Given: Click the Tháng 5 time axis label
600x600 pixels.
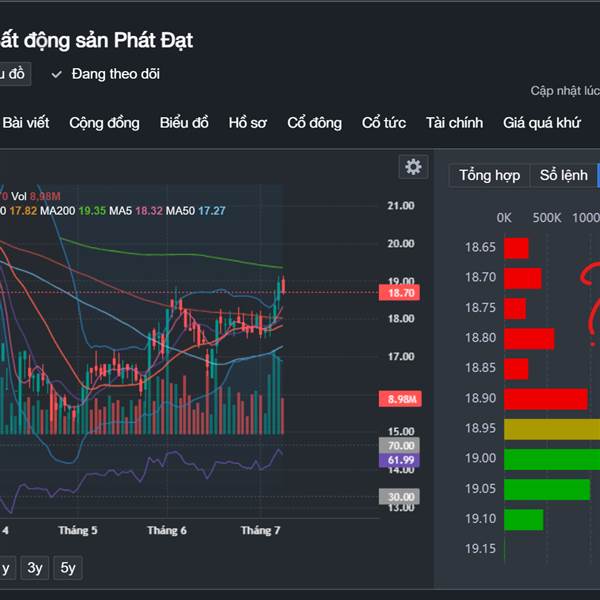Looking at the screenshot, I should click(78, 530).
